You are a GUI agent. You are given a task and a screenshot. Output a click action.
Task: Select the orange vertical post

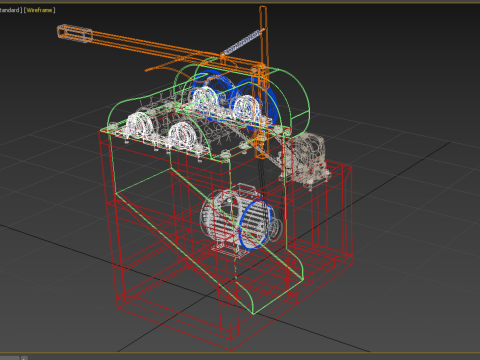263,83
